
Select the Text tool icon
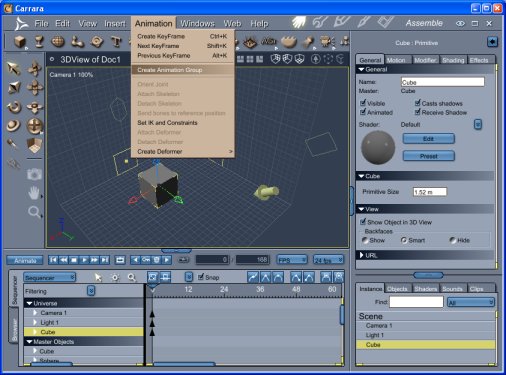click(116, 42)
